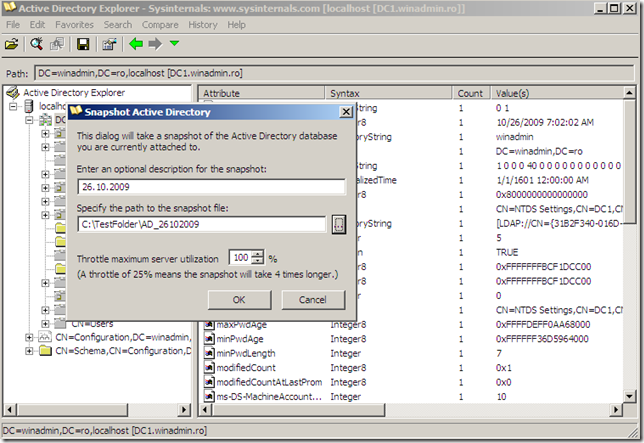Close the Snapshot Active Directory dialog

pos(346,112)
